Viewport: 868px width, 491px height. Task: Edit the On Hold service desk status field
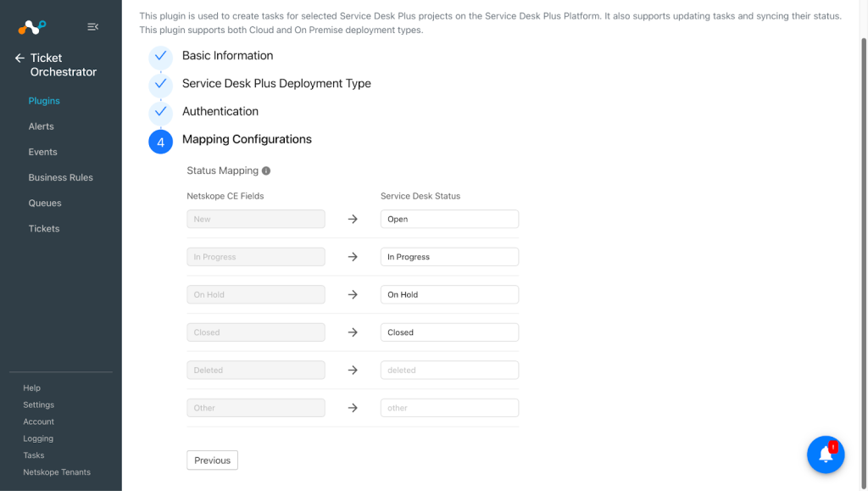449,294
